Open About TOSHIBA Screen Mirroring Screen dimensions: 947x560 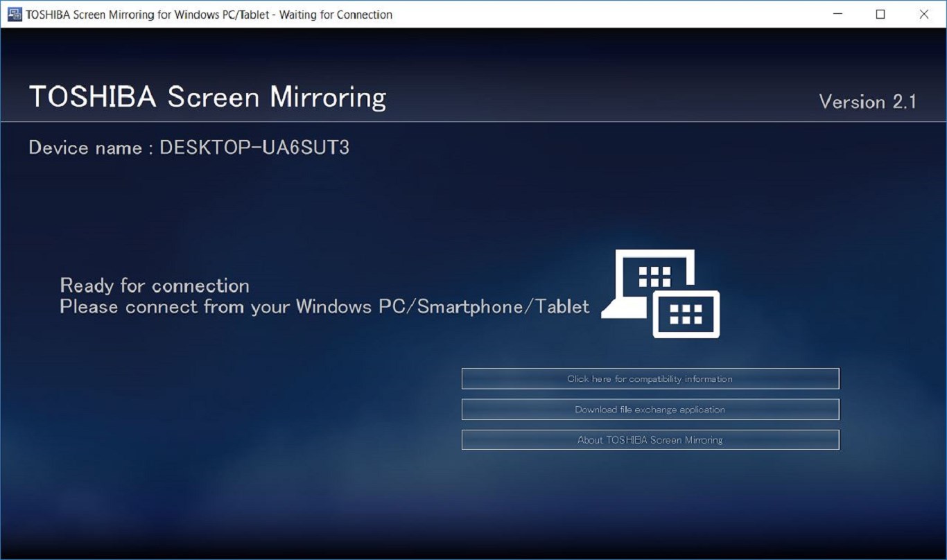[x=650, y=440]
